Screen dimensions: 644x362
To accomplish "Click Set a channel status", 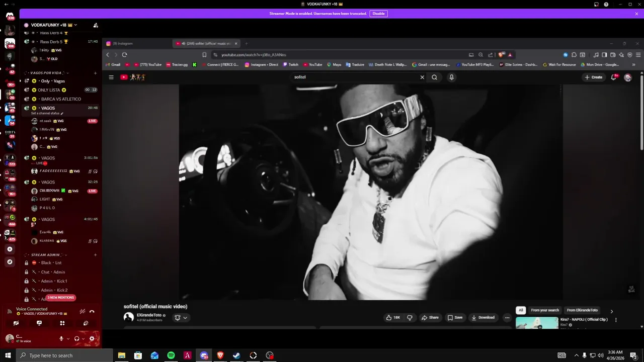I will [x=47, y=114].
